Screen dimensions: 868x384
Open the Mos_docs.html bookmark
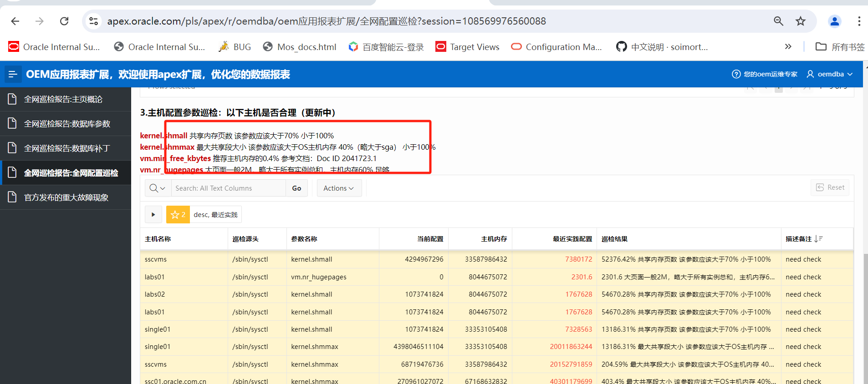(300, 47)
